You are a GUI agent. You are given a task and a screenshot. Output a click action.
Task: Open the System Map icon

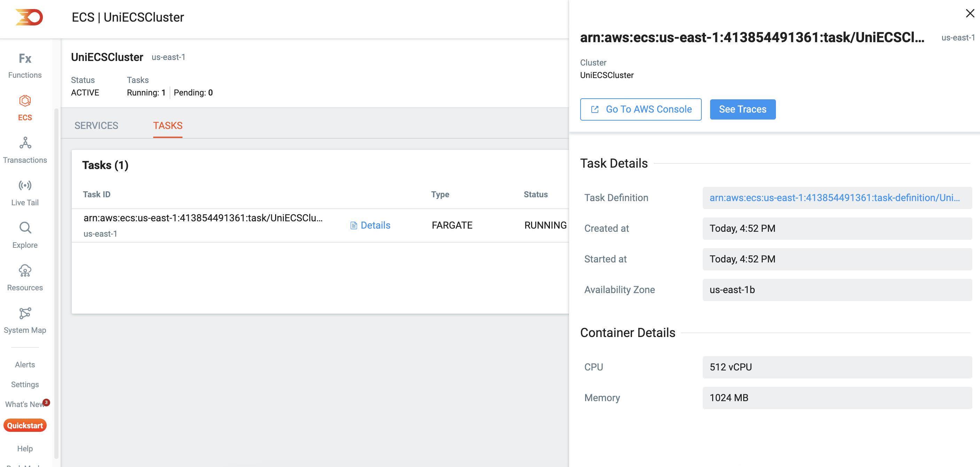coord(25,313)
